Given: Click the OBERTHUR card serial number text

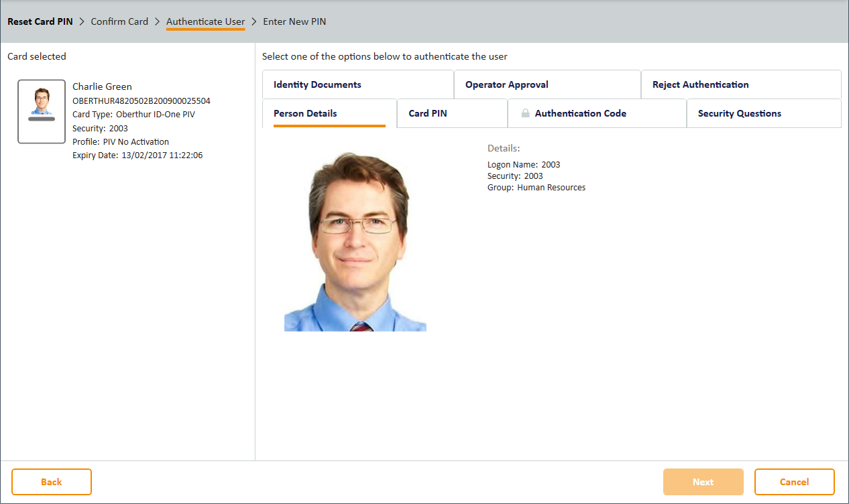Looking at the screenshot, I should tap(141, 101).
